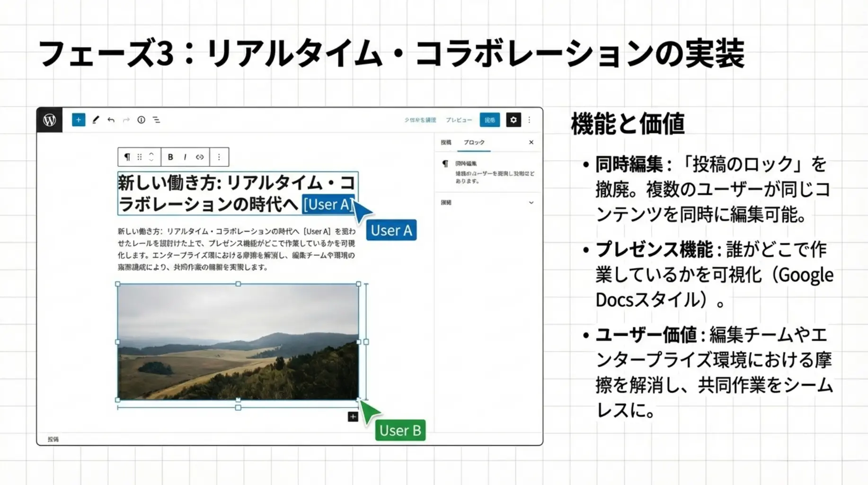Open document details with the info icon
This screenshot has width=868, height=485.
point(141,120)
